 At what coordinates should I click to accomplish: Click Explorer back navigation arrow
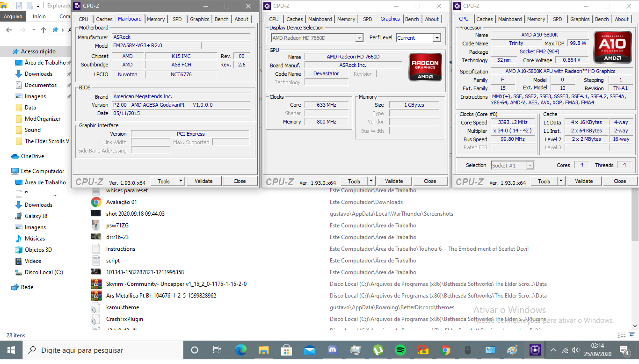tap(8, 29)
